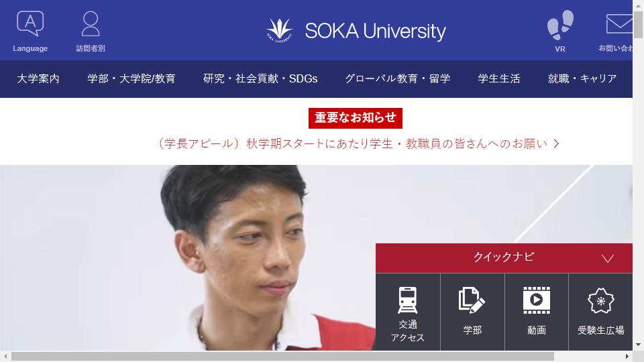Image resolution: width=644 pixels, height=362 pixels.
Task: Open the Language speech bubble icon
Action: click(30, 23)
